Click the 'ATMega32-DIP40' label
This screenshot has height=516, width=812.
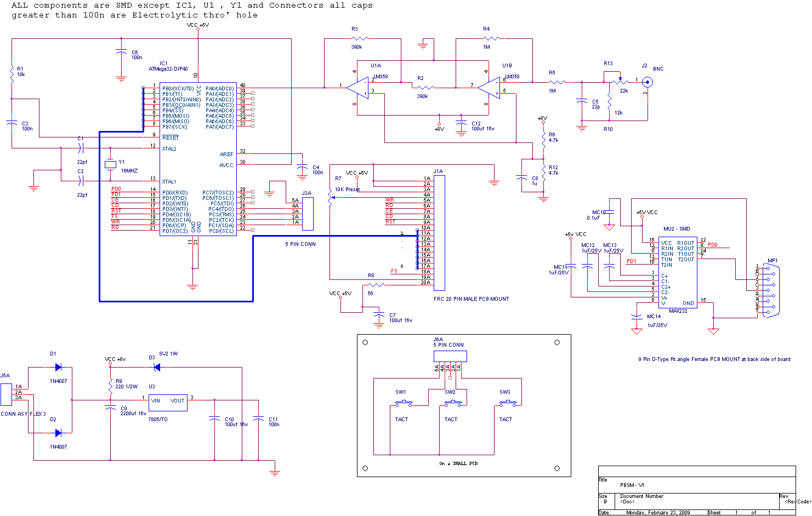click(168, 69)
